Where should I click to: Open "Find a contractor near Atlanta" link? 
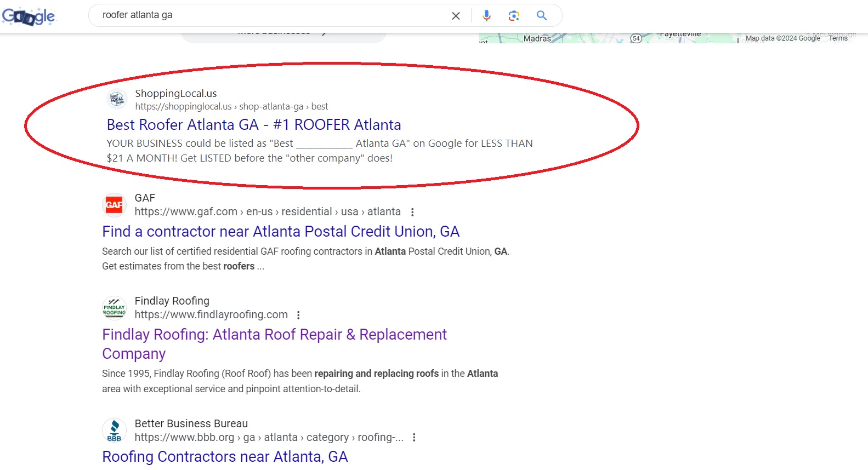point(280,232)
